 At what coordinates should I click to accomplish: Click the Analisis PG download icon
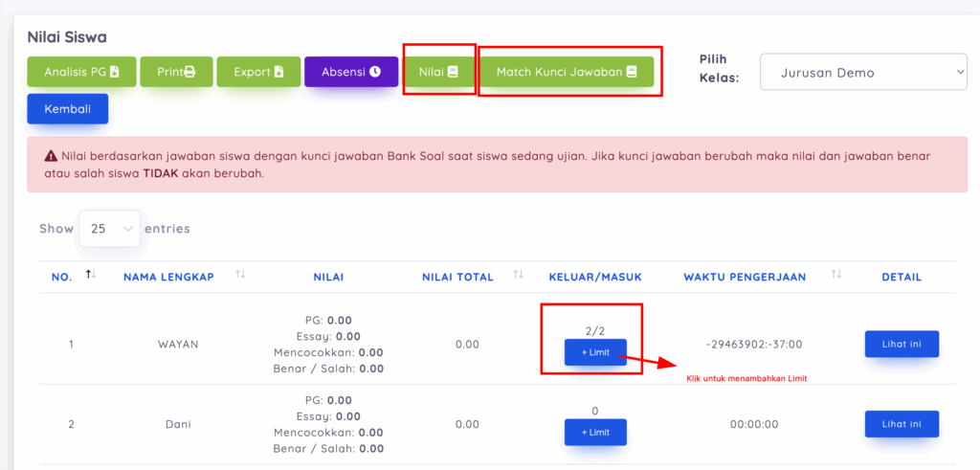point(115,72)
